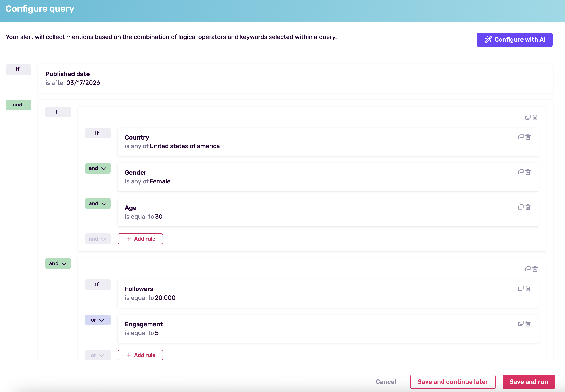Image resolution: width=565 pixels, height=392 pixels.
Task: Delete the Country rule
Action: point(528,137)
